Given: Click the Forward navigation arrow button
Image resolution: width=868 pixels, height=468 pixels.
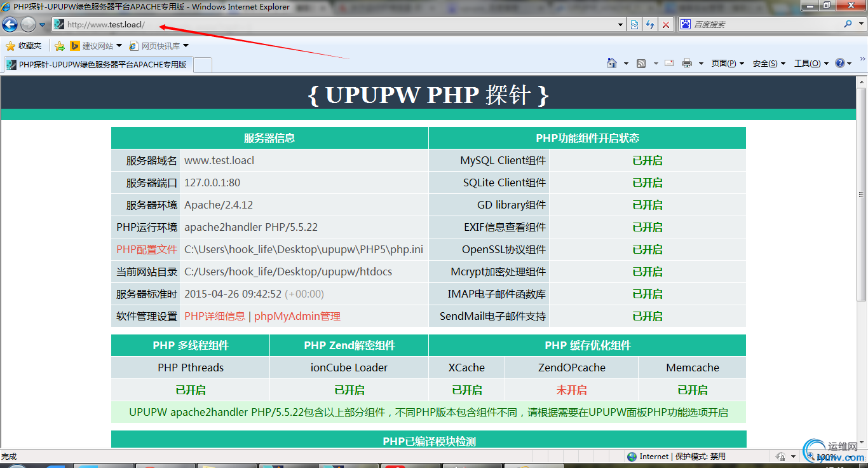Looking at the screenshot, I should pyautogui.click(x=28, y=25).
